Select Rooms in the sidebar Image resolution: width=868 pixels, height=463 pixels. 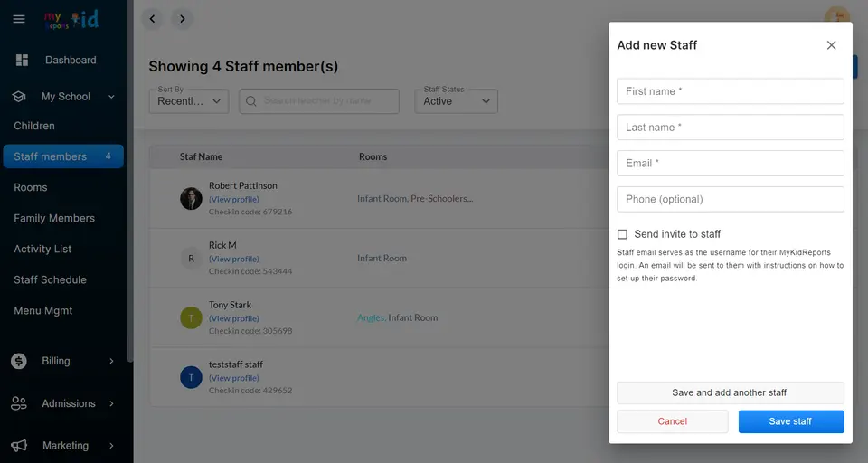(x=31, y=187)
